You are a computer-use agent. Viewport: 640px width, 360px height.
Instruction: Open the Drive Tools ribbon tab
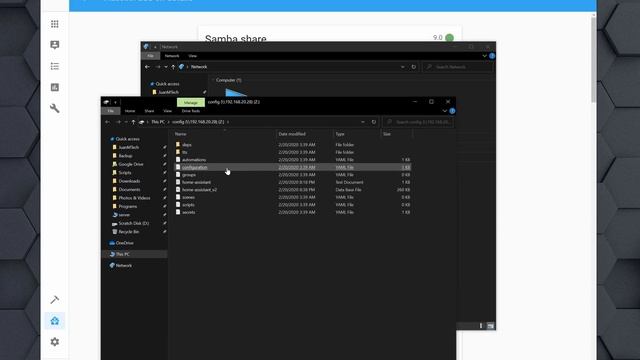tap(191, 111)
